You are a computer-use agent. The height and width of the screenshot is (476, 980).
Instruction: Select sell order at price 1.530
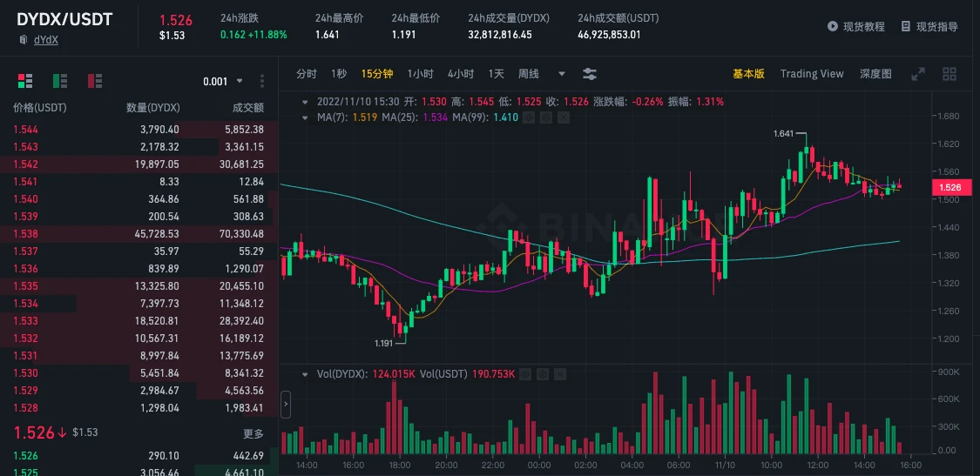tap(139, 373)
